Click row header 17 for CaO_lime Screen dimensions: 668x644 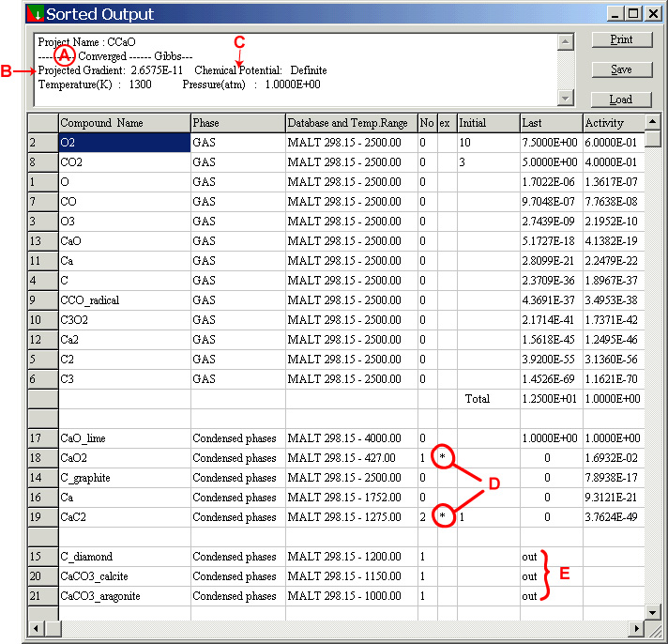click(43, 438)
